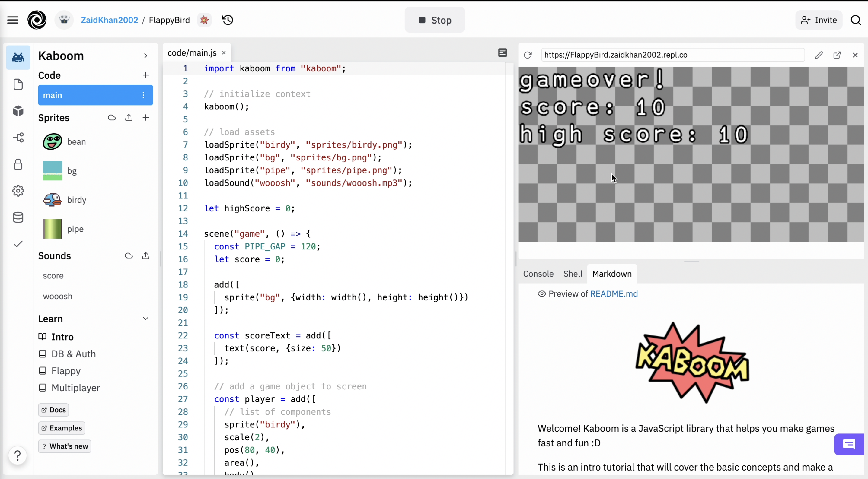
Task: Open the Packages cube icon
Action: (18, 111)
